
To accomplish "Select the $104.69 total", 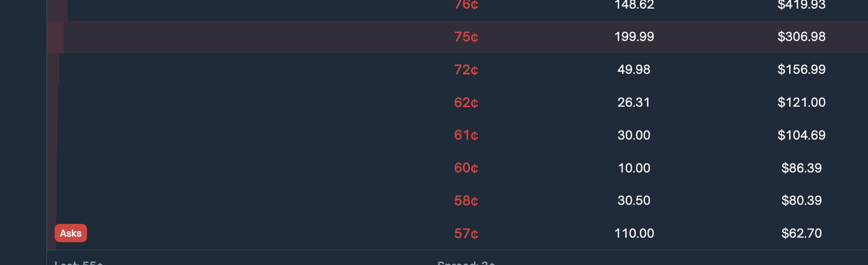I will pyautogui.click(x=801, y=135).
